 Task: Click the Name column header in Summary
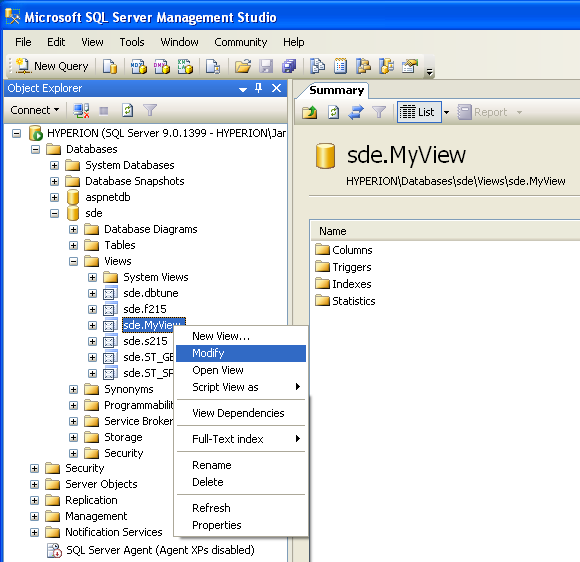pos(445,231)
